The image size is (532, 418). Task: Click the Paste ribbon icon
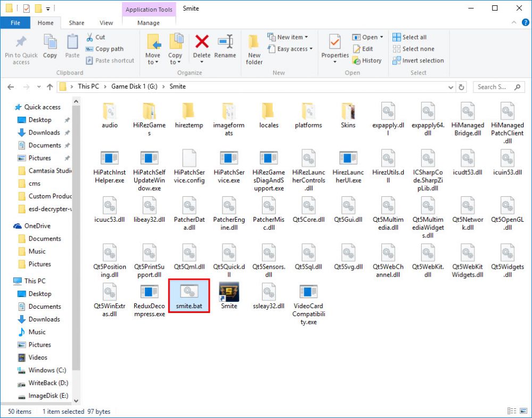[x=72, y=47]
